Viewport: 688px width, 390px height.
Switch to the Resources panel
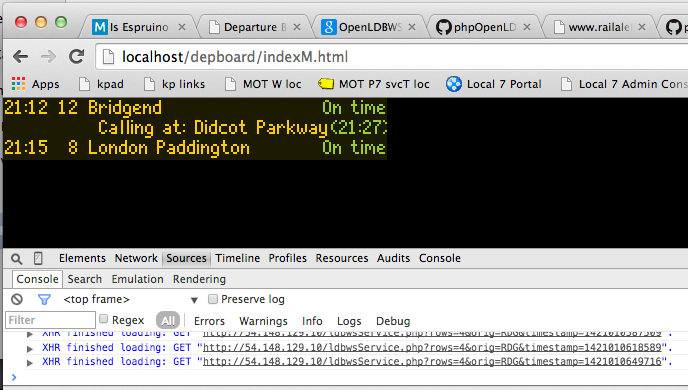pyautogui.click(x=342, y=258)
